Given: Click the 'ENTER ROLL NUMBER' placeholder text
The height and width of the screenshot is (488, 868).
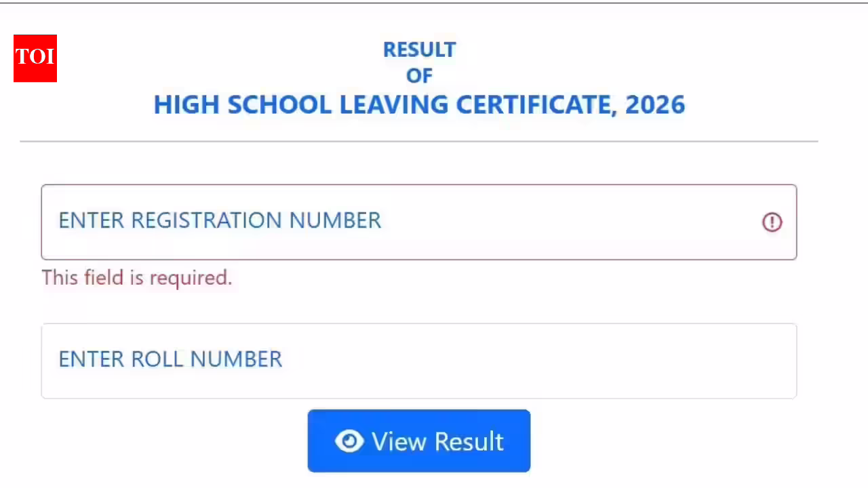Looking at the screenshot, I should pos(170,359).
